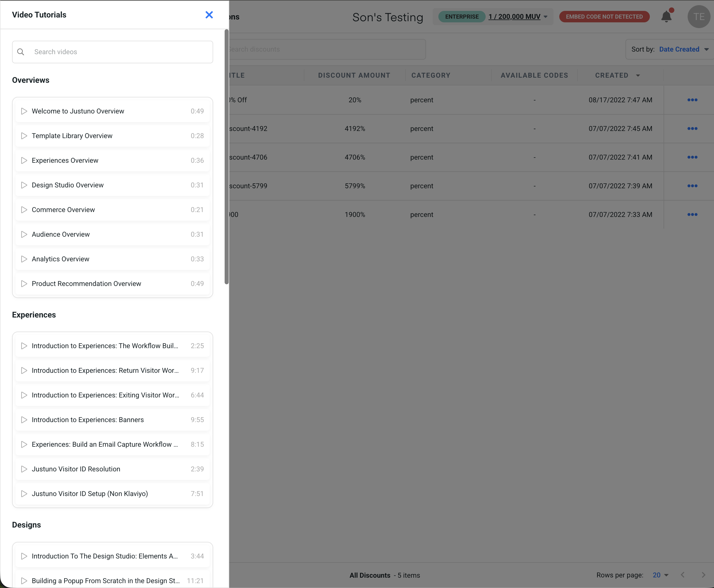Image resolution: width=714 pixels, height=588 pixels.
Task: Click the 11:21 duration of Building a Popup
Action: [x=195, y=581]
